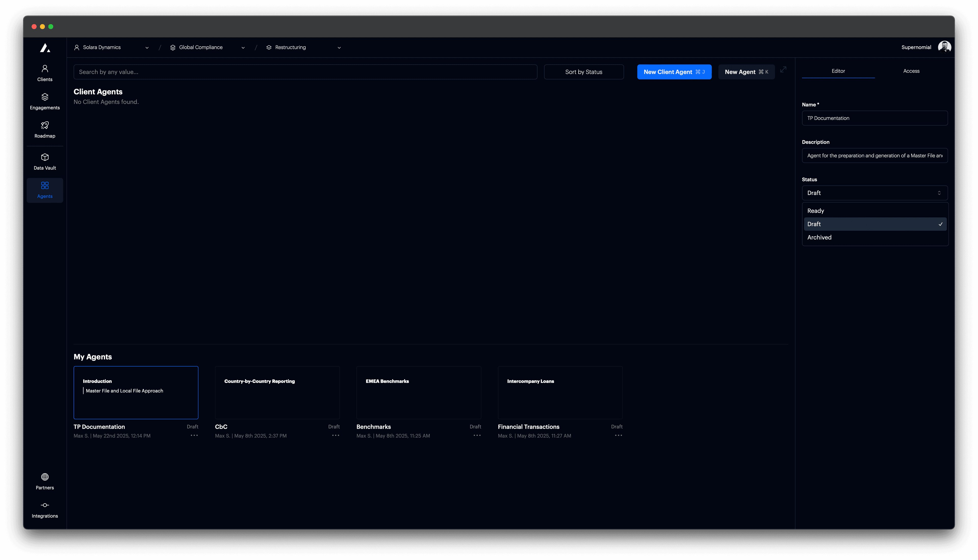Select Archived status in the dropdown
Screen dimensions: 978x560
(x=875, y=237)
